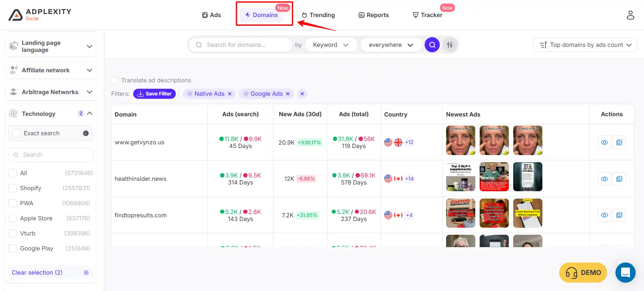
Task: Open www.getvynzo.us domain link
Action: click(x=140, y=142)
